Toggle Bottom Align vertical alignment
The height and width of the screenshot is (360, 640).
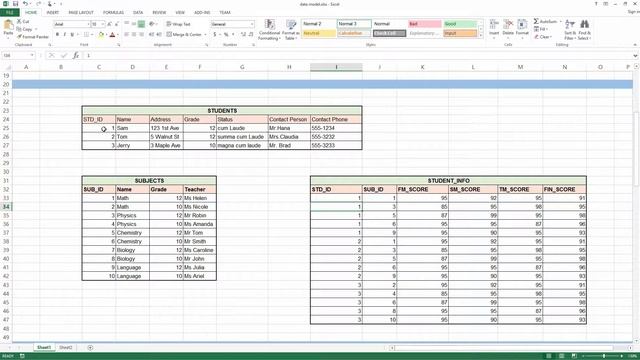pos(141,24)
